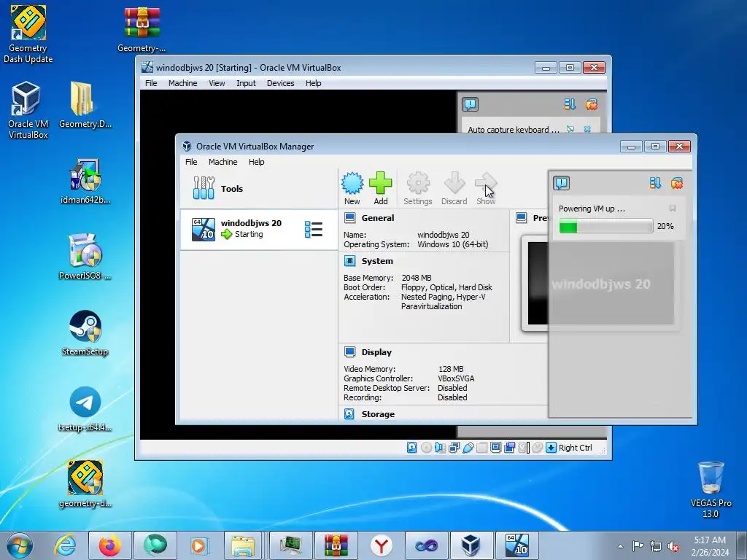Viewport: 747px width, 560px height.
Task: Forbid the Auto capture keyboard message
Action: [570, 129]
